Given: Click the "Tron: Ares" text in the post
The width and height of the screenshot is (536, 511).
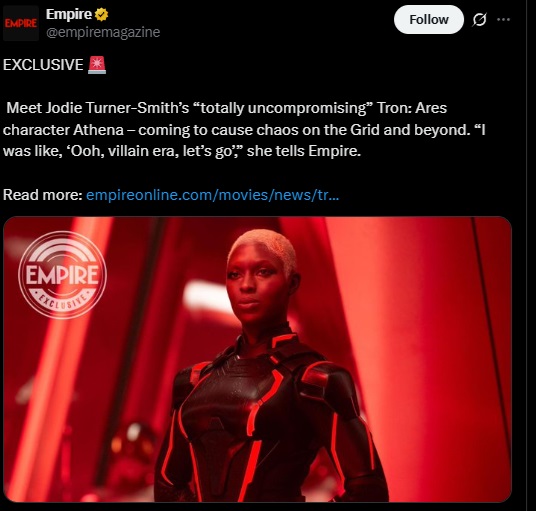Looking at the screenshot, I should coord(412,108).
